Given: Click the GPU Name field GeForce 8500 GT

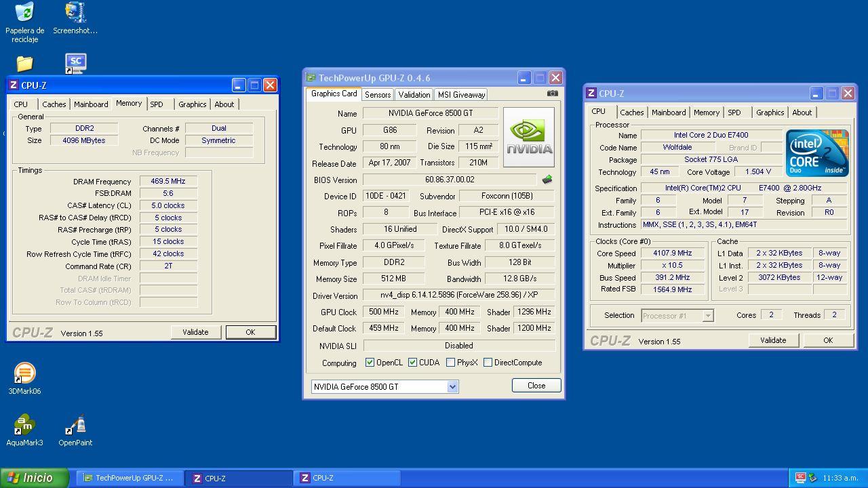Looking at the screenshot, I should click(x=431, y=113).
